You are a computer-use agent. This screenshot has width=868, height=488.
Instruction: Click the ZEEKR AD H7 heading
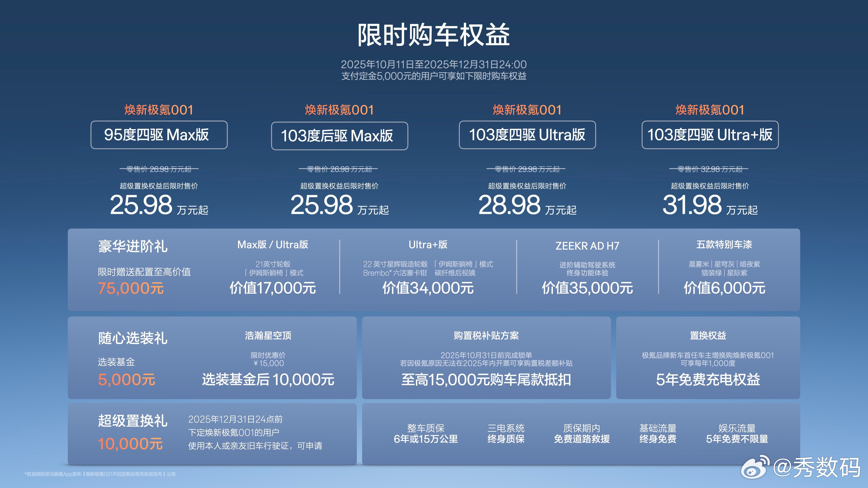point(587,246)
